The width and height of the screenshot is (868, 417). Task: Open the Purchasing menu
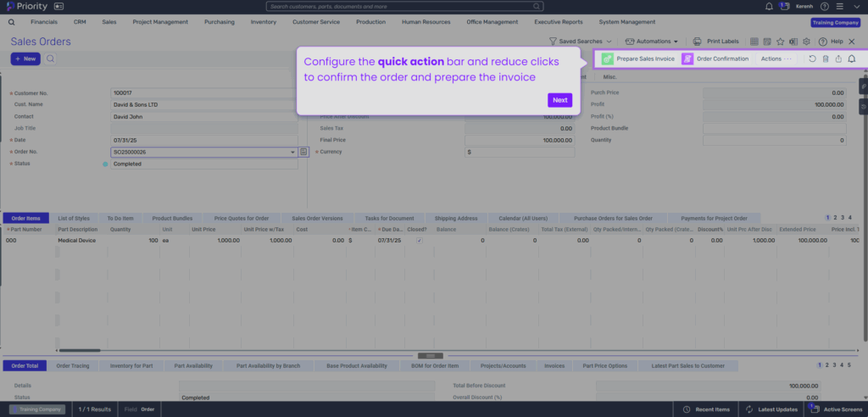(220, 22)
